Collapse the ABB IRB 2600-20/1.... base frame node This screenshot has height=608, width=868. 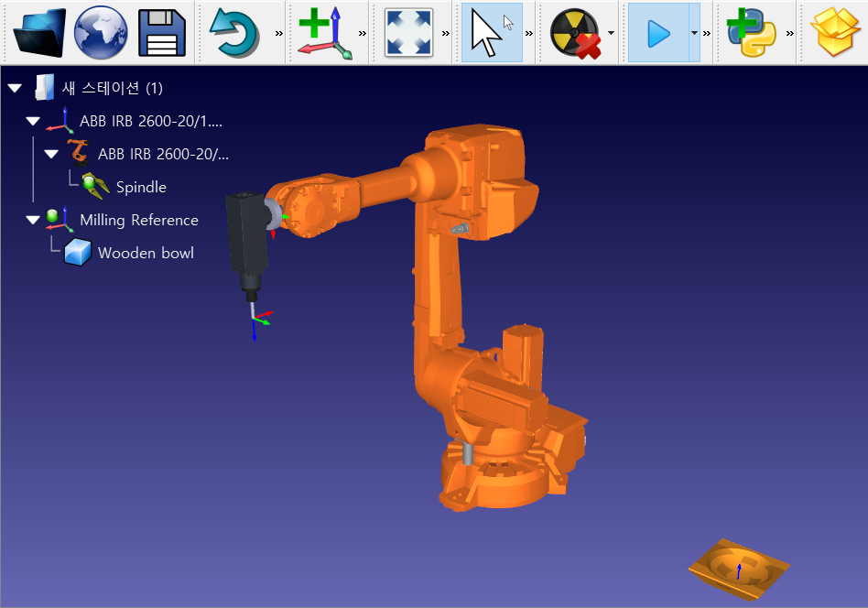pos(33,121)
